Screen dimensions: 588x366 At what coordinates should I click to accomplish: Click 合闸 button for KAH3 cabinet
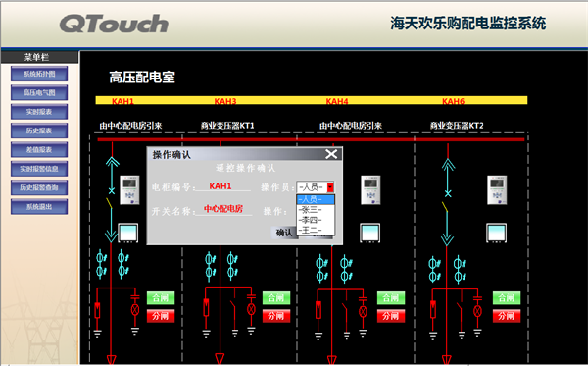pos(276,298)
